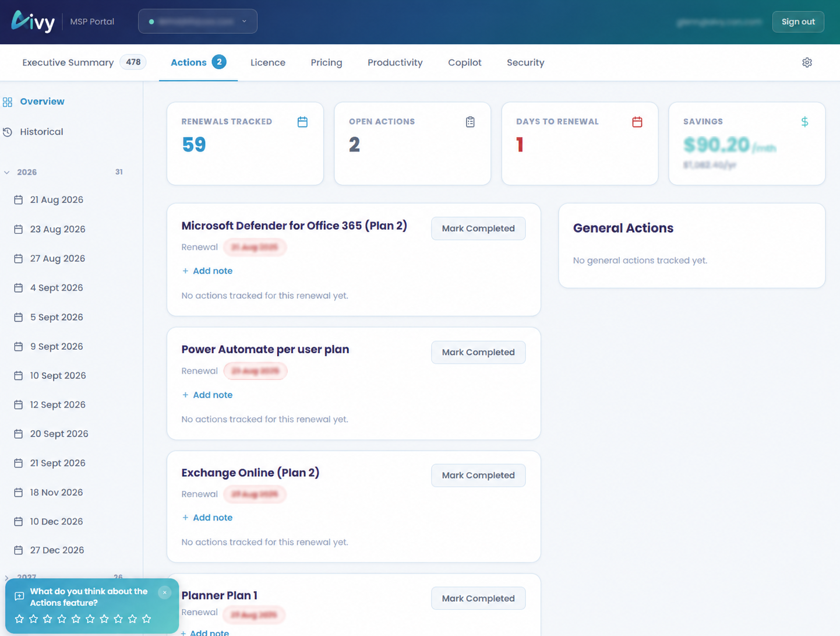Image resolution: width=840 pixels, height=636 pixels.
Task: Select the 20 Sept 2026 renewal date
Action: (59, 434)
